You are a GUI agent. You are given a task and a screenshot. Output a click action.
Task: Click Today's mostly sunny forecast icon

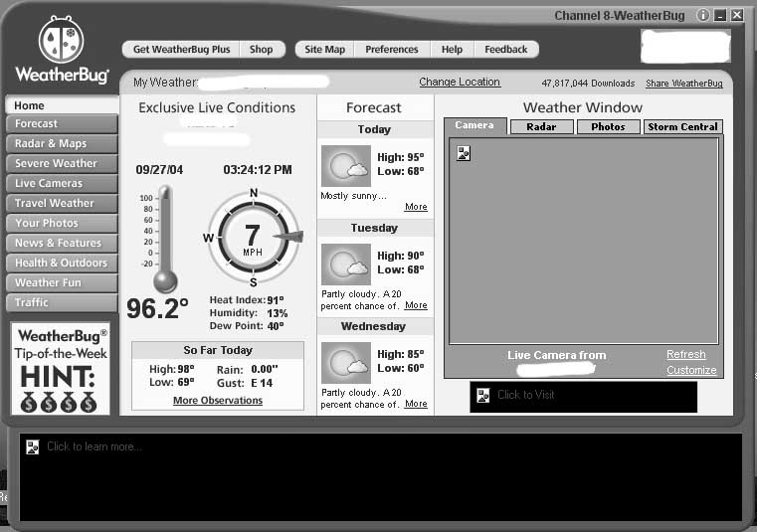[x=345, y=165]
